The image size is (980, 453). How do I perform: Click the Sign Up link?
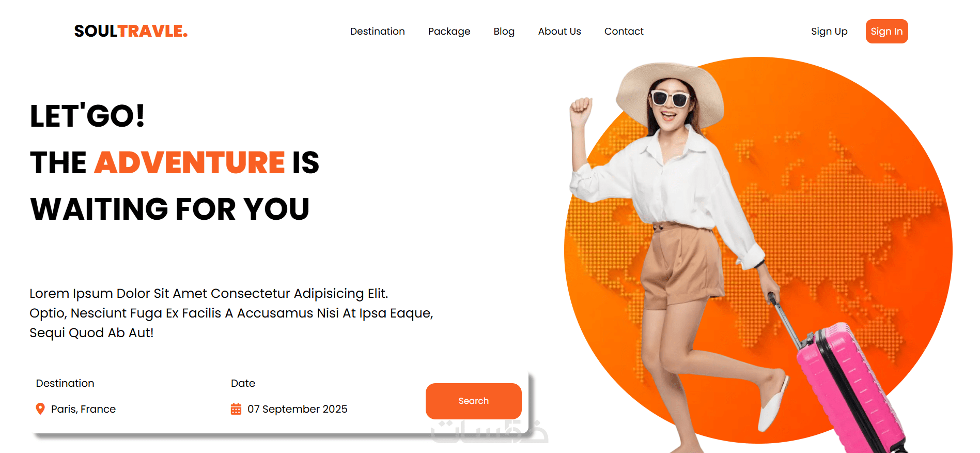pyautogui.click(x=829, y=32)
